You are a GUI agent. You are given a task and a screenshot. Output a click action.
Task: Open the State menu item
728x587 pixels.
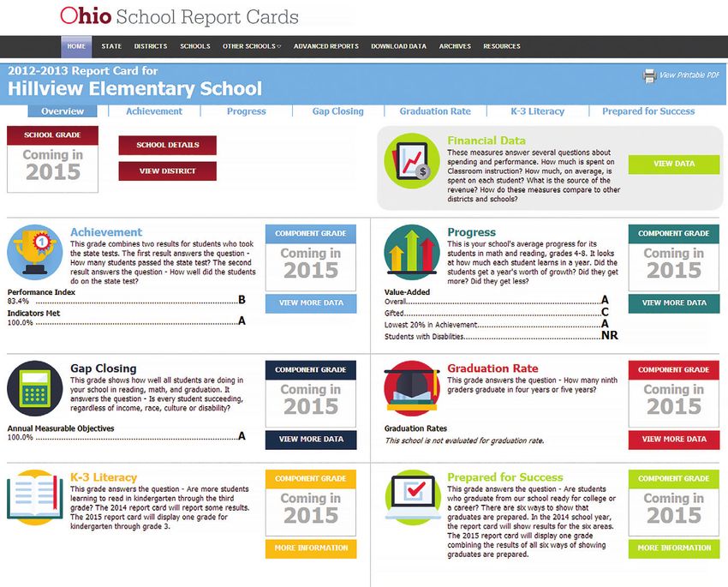(x=111, y=46)
